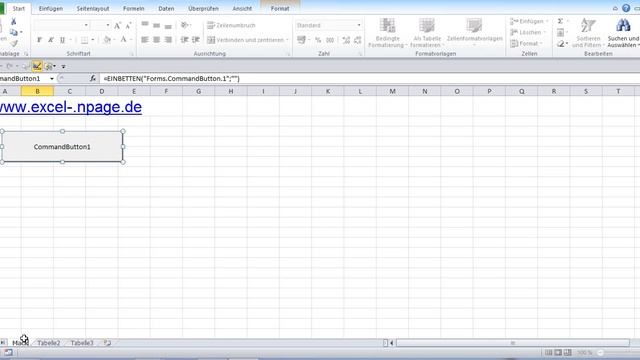Open Suchen und Auswählen binoculars menu
The image size is (640, 360).
(623, 33)
